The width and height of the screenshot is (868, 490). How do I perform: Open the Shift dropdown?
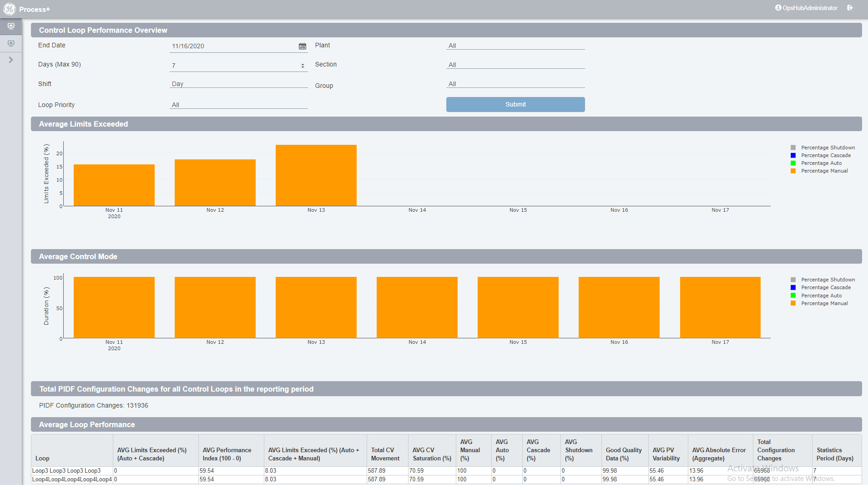[x=238, y=83]
